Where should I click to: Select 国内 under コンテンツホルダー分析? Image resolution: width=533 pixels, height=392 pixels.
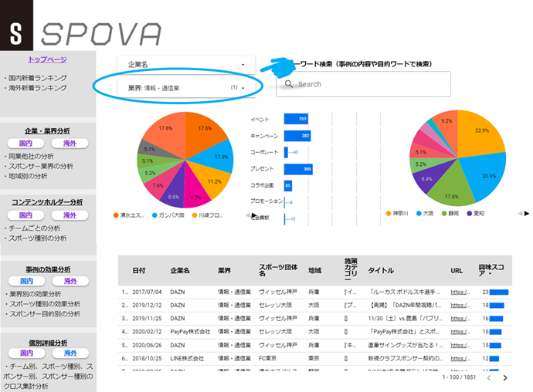[25, 215]
